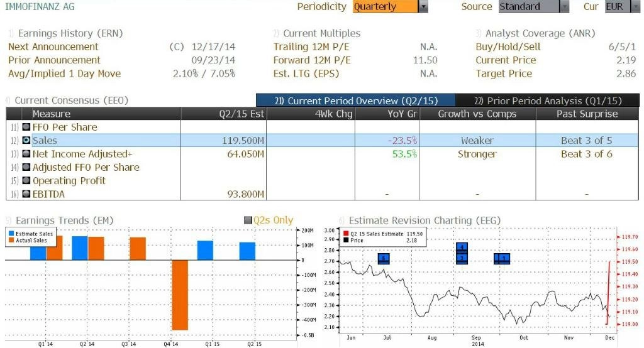The image size is (644, 348).
Task: Click the negative Q4 14 Actual Sales bar
Action: [180, 295]
